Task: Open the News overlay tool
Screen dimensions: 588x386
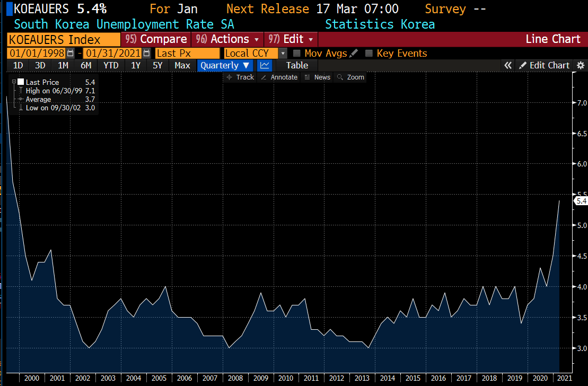Action: (318, 77)
